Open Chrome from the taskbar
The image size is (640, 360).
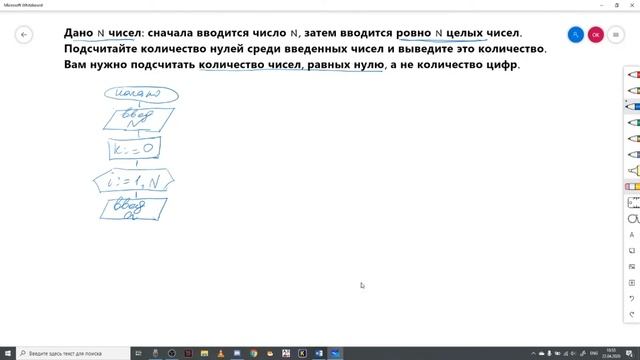point(253,353)
